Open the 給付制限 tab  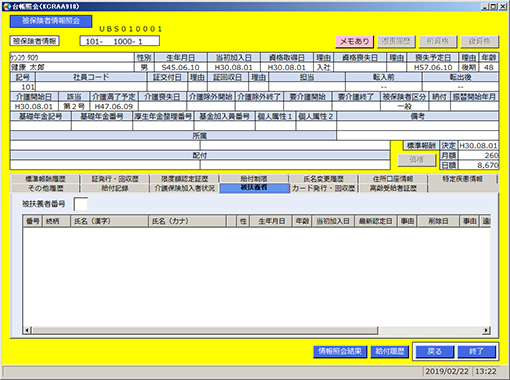pyautogui.click(x=254, y=179)
